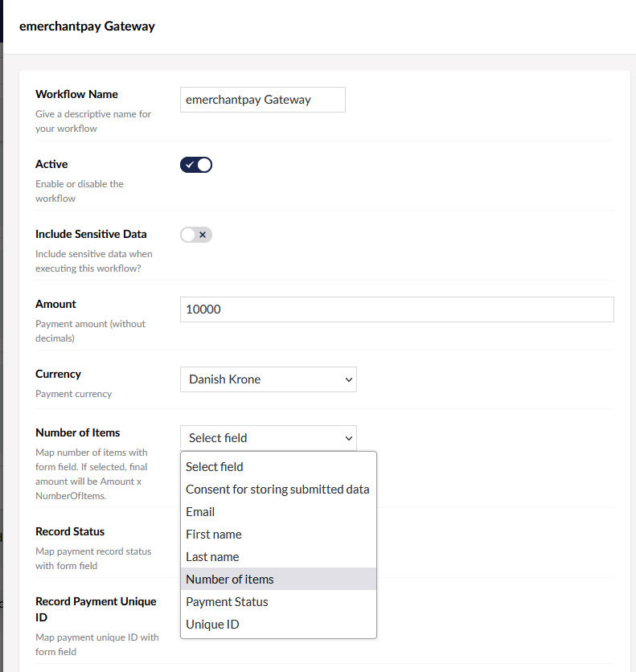The image size is (636, 672).
Task: Select the 'Unique ID' option
Action: [278, 625]
